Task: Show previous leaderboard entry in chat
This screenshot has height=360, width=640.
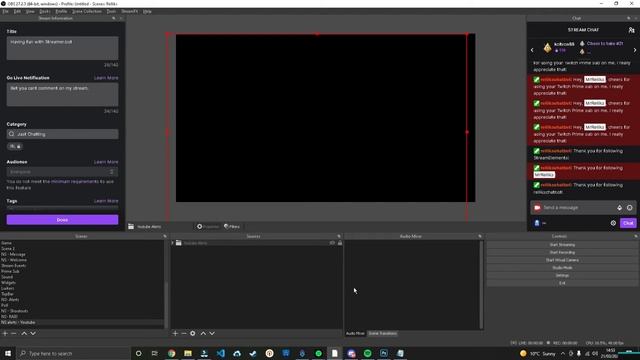Action: [532, 50]
